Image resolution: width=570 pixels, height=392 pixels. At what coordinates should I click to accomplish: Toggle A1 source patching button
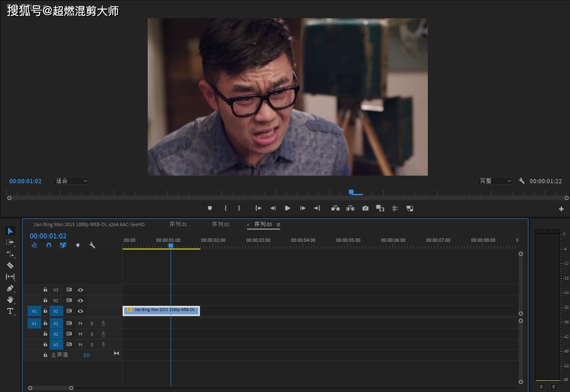coord(34,323)
